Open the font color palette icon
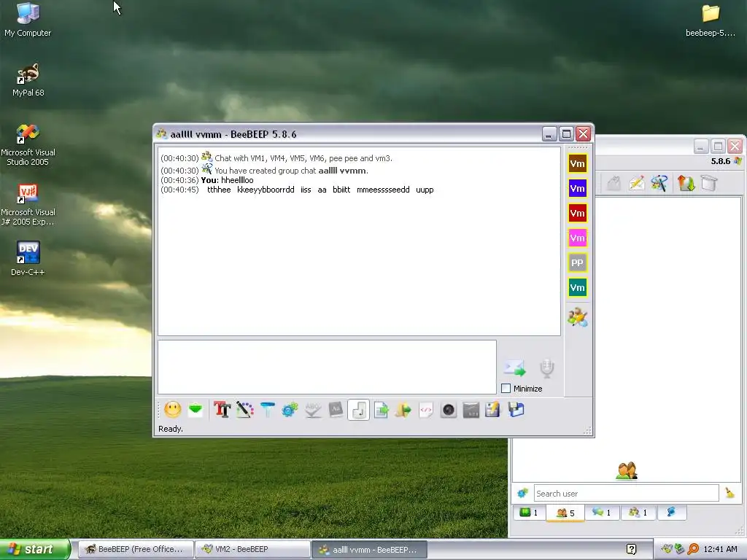 pos(245,410)
